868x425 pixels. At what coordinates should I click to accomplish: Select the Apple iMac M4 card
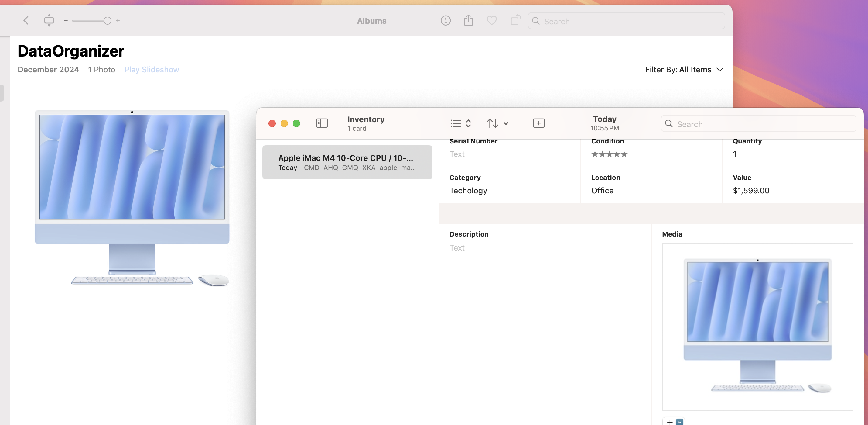[x=347, y=162]
